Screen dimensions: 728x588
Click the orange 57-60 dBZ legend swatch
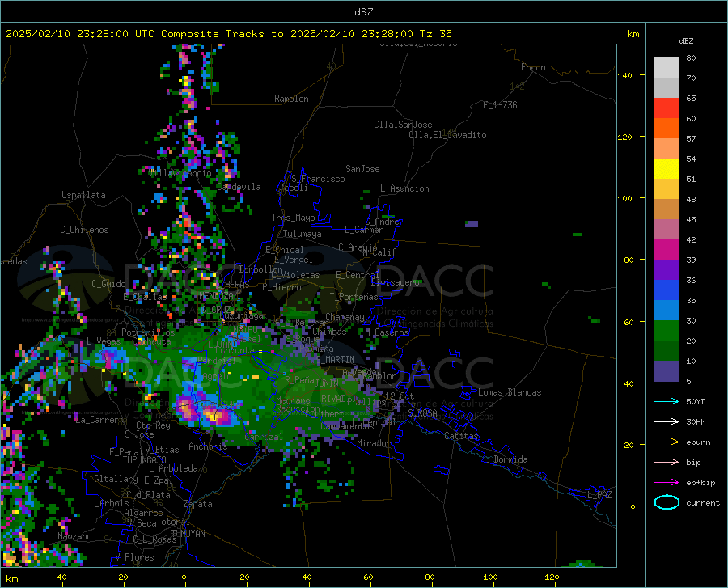[667, 128]
